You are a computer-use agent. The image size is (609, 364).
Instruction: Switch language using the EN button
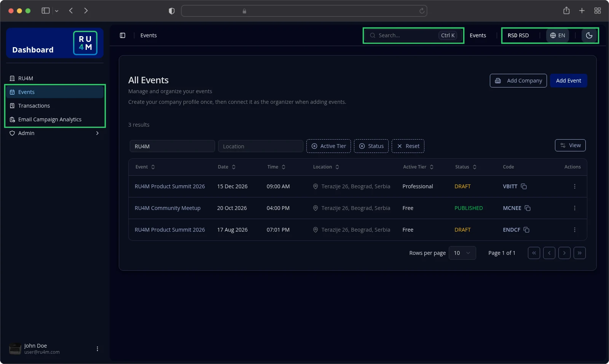point(558,35)
